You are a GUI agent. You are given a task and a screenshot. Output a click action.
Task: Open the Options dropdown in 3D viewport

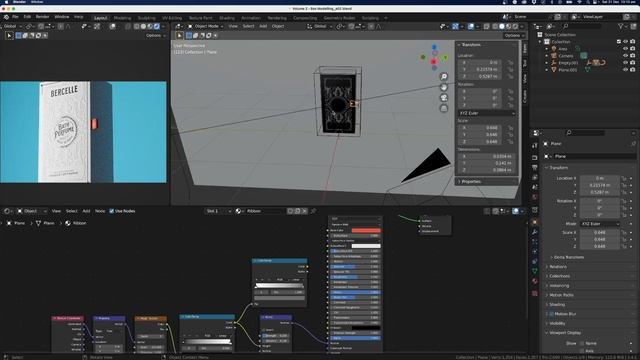click(x=513, y=36)
